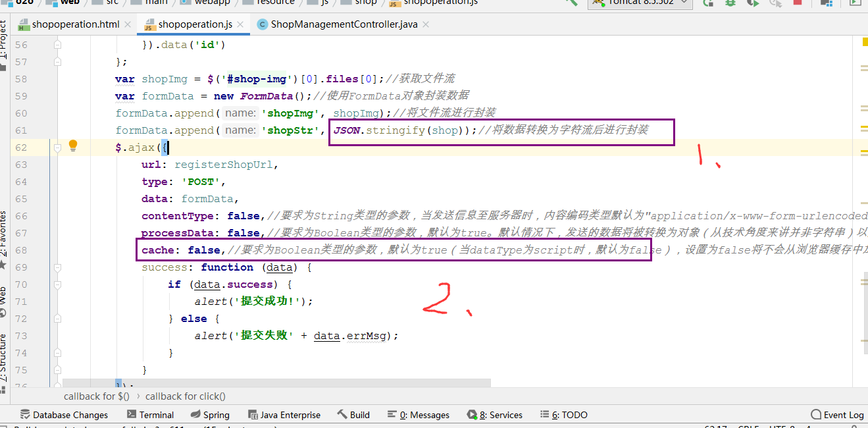The width and height of the screenshot is (868, 428).
Task: Click the Build hammer icon
Action: 342,415
